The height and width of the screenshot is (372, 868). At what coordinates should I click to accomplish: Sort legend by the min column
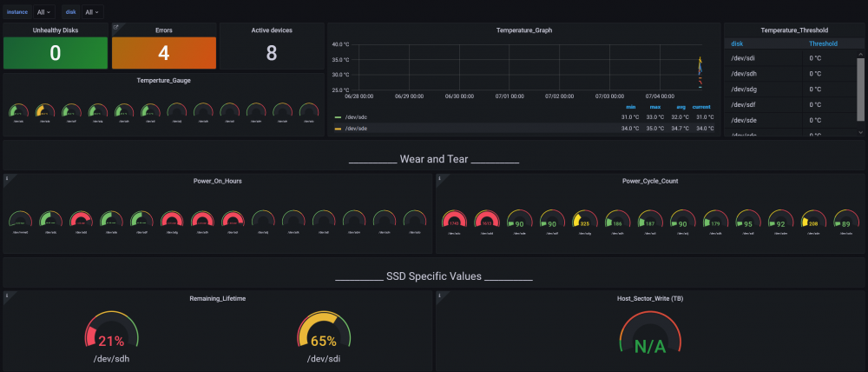pos(630,107)
